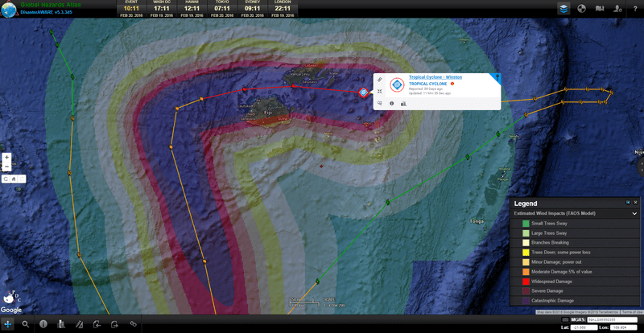Screen dimensions: 644x333
Task: Open user account settings icon
Action: 617,8
